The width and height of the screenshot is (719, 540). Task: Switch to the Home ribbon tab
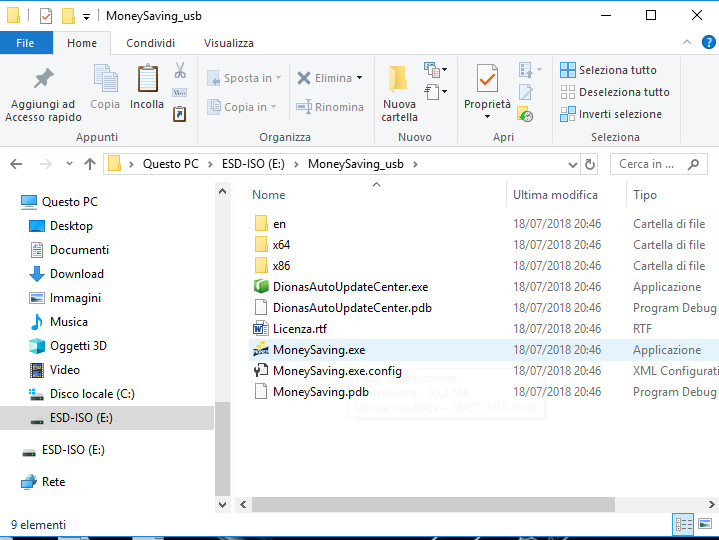coord(82,43)
